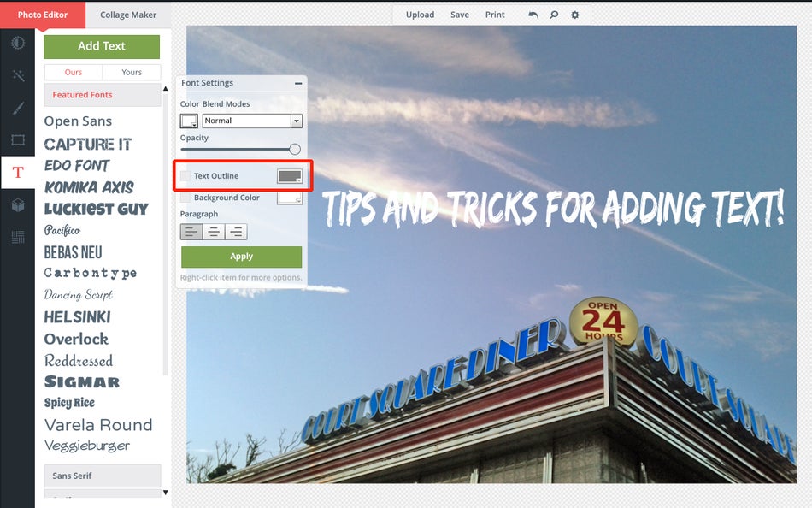812x508 pixels.
Task: Select the Text tool icon
Action: pos(18,172)
